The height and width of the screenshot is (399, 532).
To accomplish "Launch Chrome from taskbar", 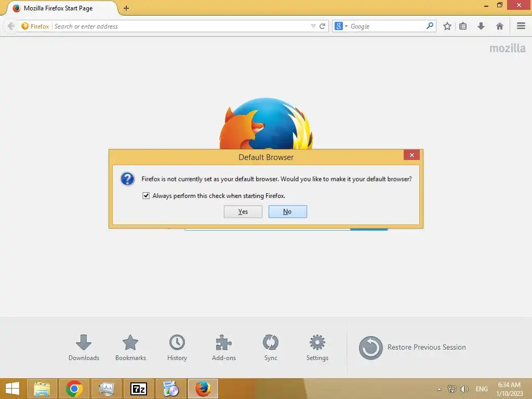I will pos(74,389).
